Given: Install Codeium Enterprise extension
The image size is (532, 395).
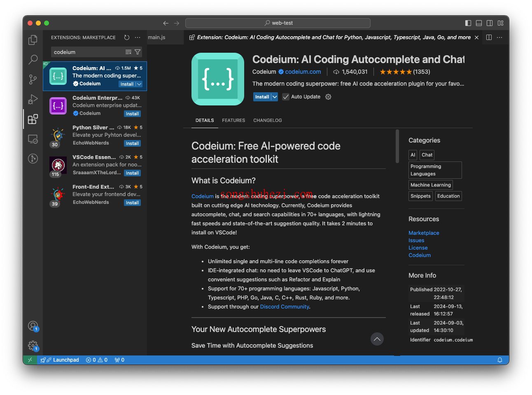Looking at the screenshot, I should point(132,114).
